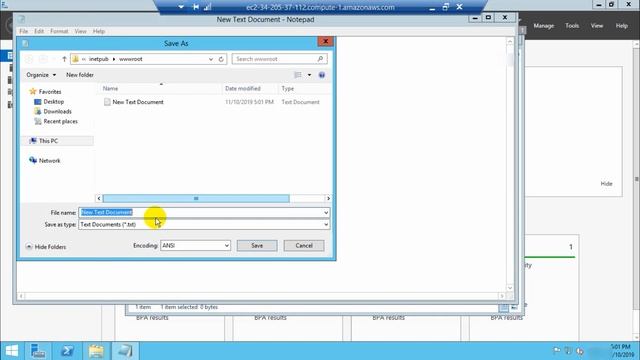Viewport: 640px width, 360px height.
Task: Open PowerShell from the taskbar
Action: (67, 351)
